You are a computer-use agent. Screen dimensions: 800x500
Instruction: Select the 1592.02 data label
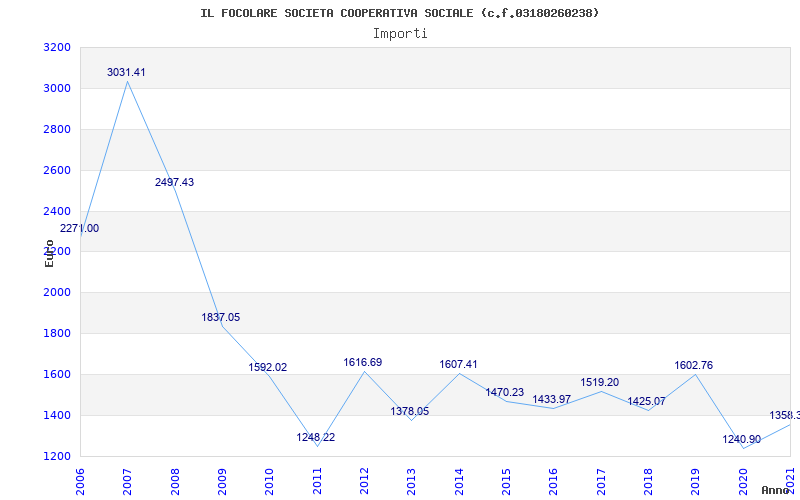click(268, 367)
